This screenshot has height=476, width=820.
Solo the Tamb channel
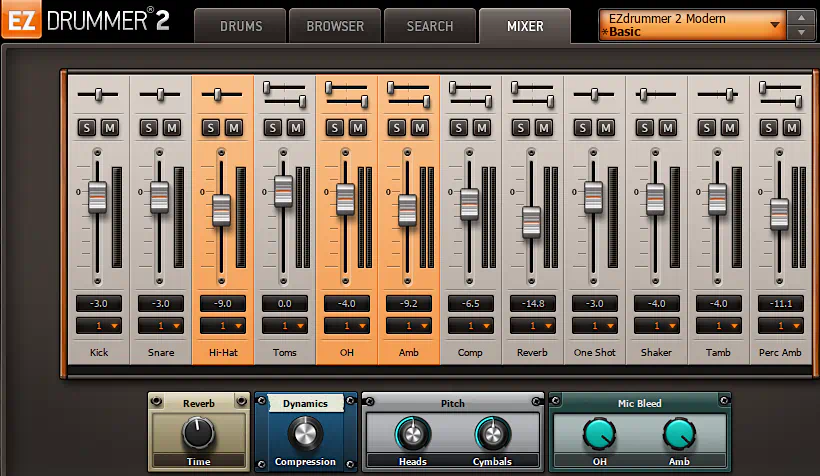707,128
